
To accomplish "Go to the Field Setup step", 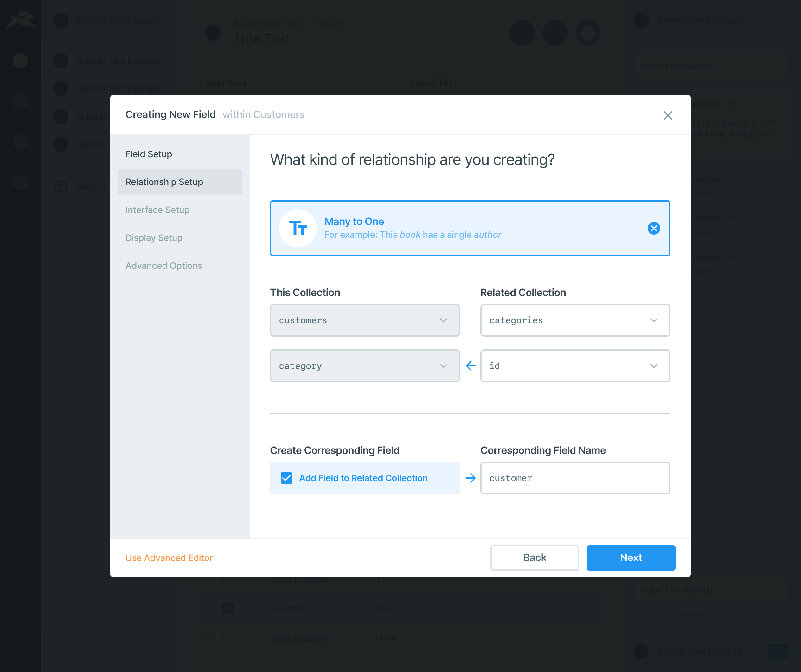I will pyautogui.click(x=149, y=154).
